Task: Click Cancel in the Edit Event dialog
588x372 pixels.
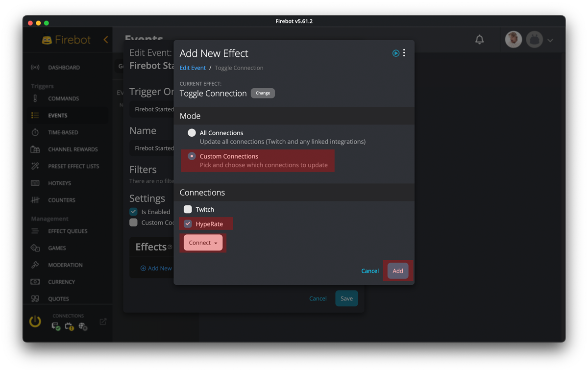Action: pos(318,298)
